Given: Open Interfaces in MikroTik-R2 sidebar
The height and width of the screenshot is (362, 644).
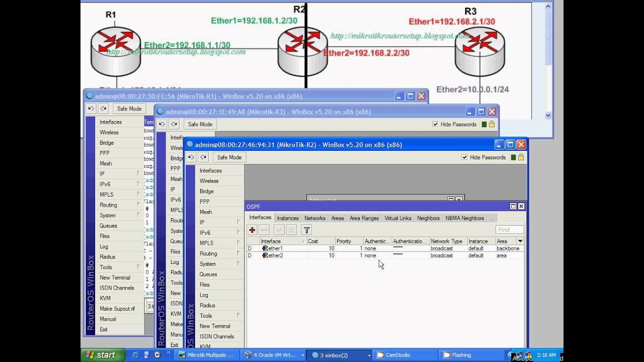Looking at the screenshot, I should tap(211, 170).
